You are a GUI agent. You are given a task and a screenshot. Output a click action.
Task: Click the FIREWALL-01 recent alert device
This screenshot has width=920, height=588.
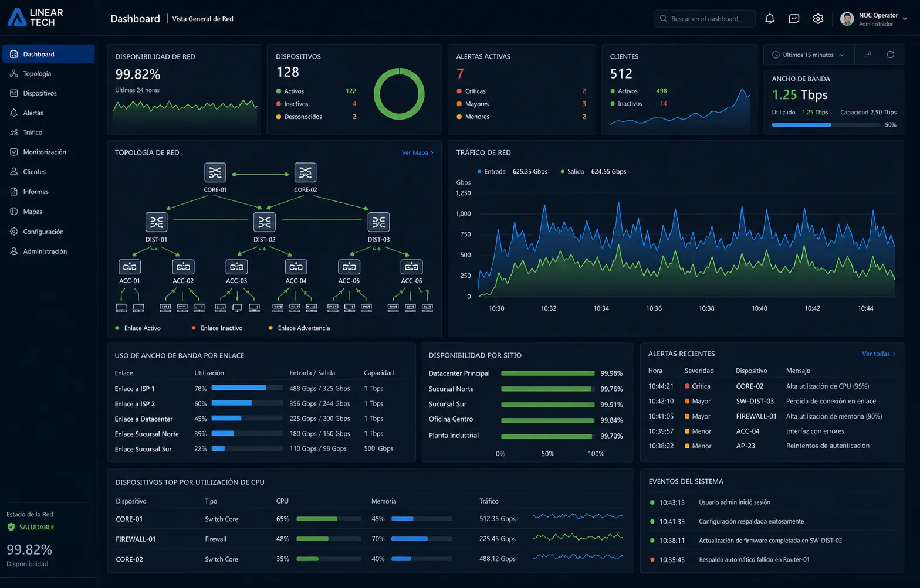[x=756, y=416]
